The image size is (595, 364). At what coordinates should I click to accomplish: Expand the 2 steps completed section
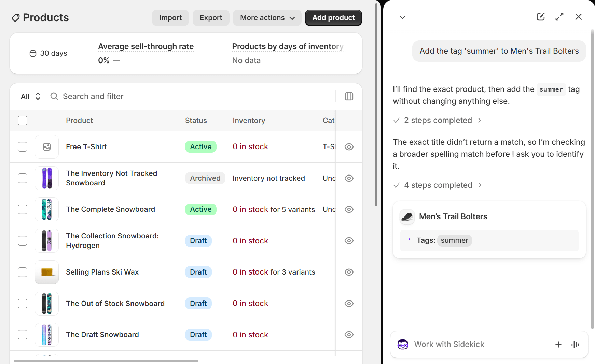tap(438, 120)
